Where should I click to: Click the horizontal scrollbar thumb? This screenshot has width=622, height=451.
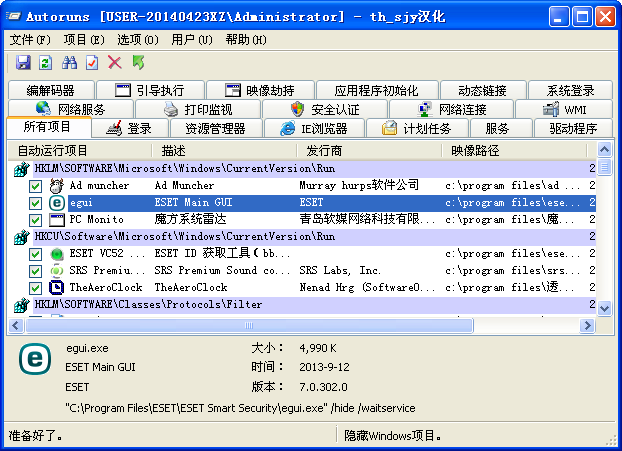249,326
